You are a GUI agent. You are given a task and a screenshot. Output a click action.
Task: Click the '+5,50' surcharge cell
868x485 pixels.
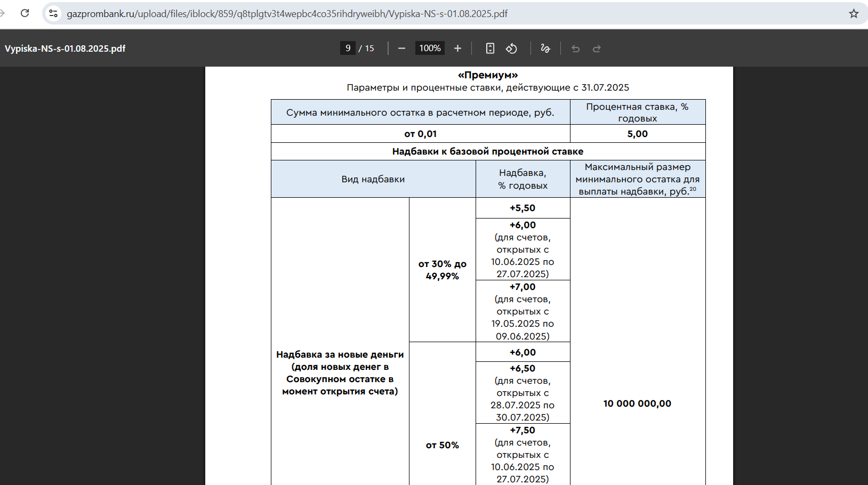(x=523, y=208)
